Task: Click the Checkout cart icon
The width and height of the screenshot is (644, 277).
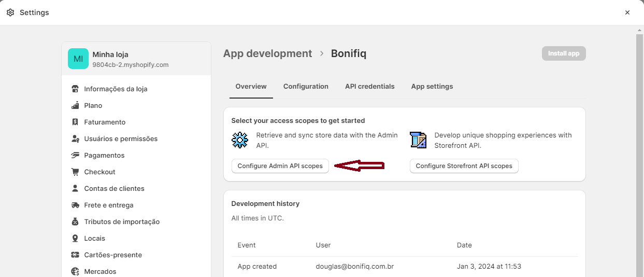Action: pyautogui.click(x=75, y=172)
